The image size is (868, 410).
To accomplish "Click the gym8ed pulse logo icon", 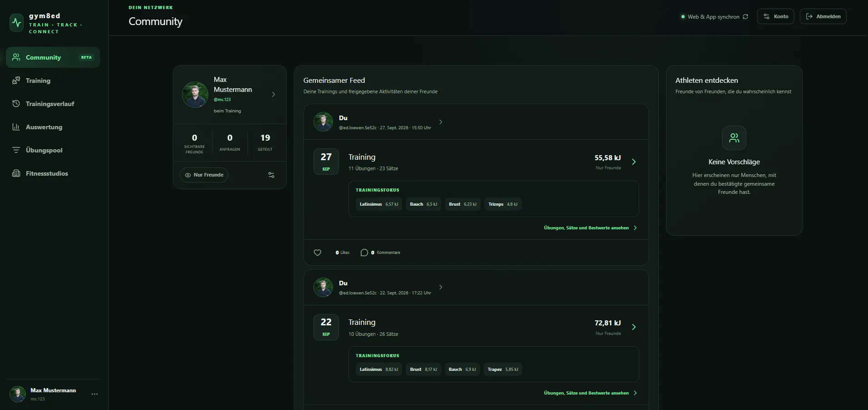I will coord(17,22).
